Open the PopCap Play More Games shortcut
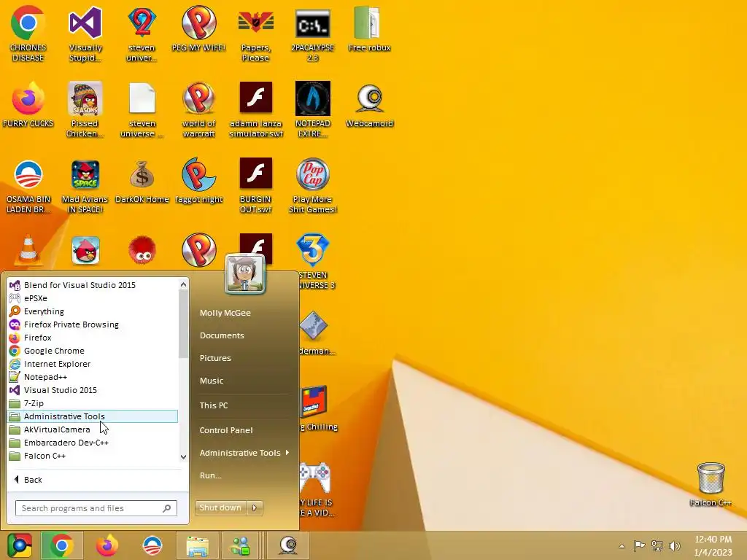747x560 pixels. (312, 186)
